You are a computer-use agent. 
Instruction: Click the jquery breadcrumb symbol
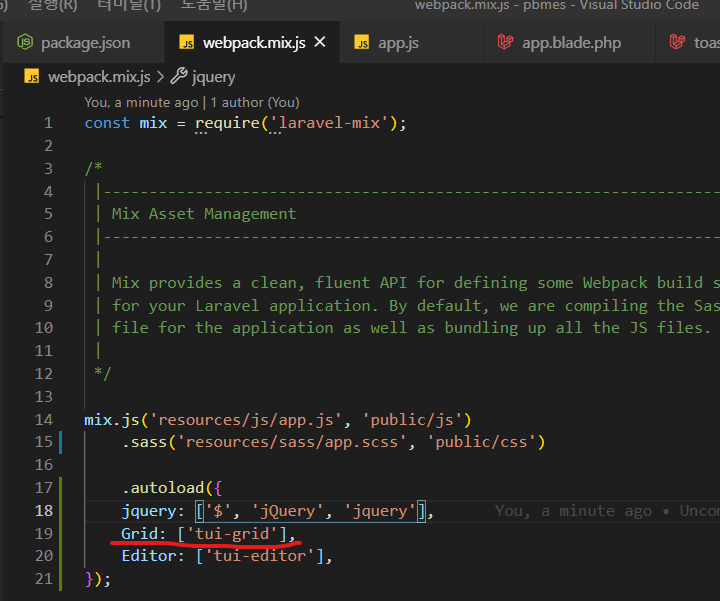214,77
